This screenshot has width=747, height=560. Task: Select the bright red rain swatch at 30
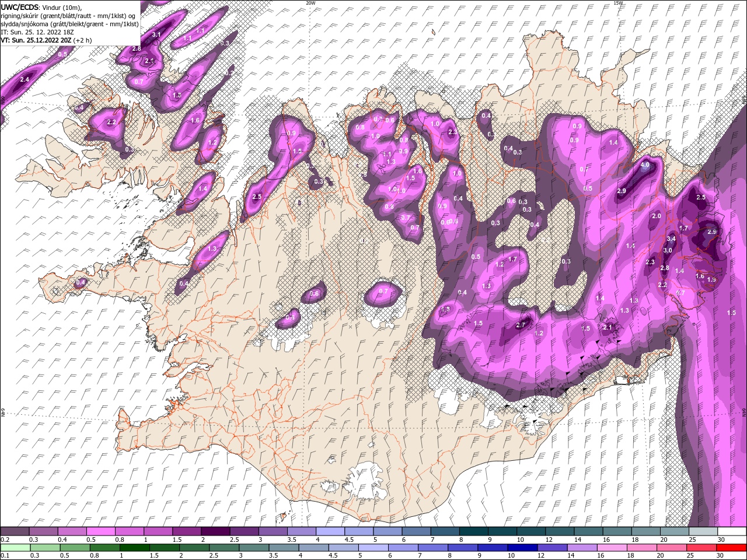[731, 548]
